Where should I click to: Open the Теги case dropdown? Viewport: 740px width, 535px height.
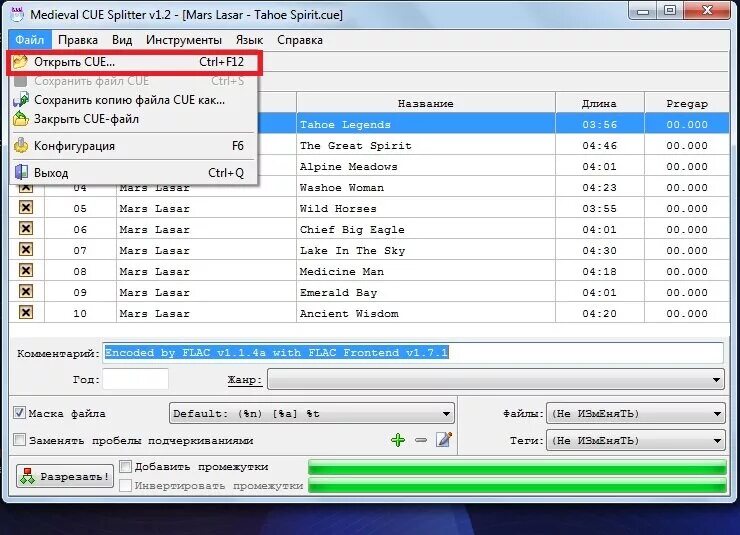pyautogui.click(x=635, y=441)
